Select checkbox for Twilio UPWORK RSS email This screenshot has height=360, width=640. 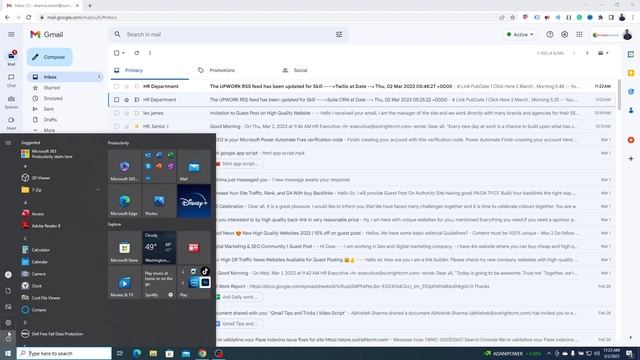(117, 87)
